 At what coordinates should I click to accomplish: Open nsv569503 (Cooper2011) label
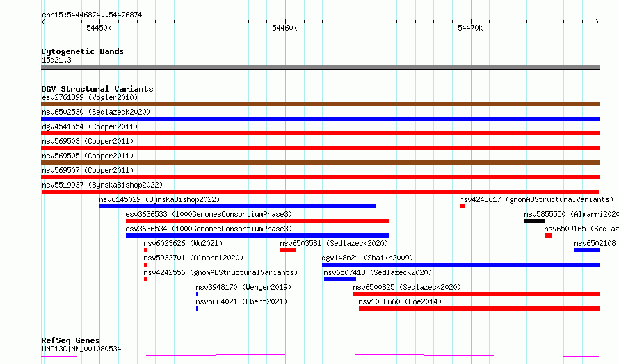[88, 141]
